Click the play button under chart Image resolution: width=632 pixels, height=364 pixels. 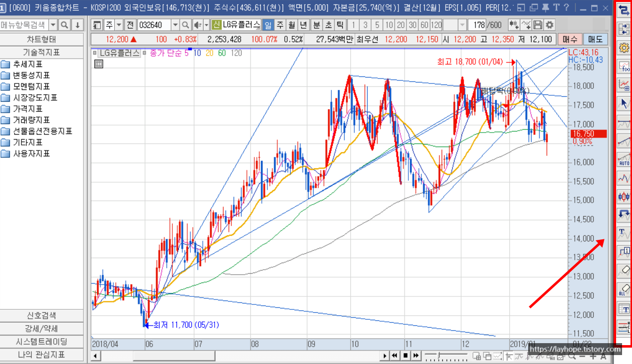tap(385, 356)
